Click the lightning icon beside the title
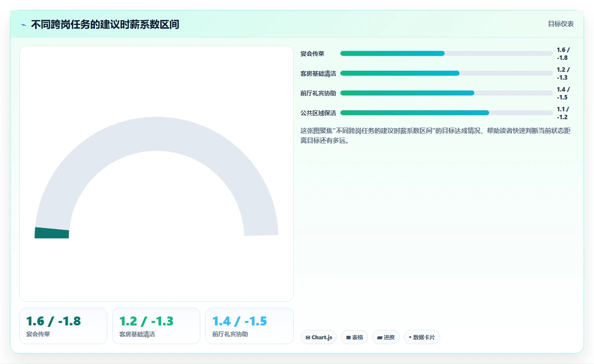The width and height of the screenshot is (594, 364). [x=23, y=25]
